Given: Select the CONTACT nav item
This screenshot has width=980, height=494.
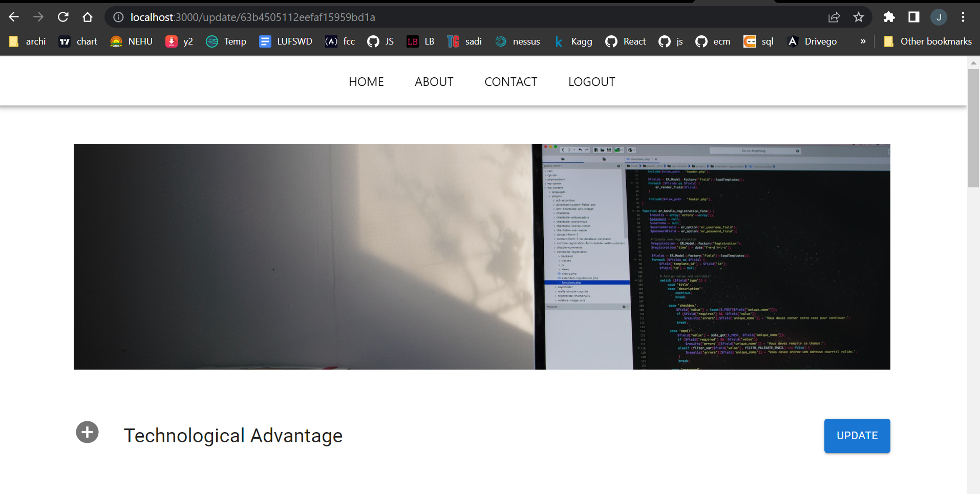Looking at the screenshot, I should (510, 81).
